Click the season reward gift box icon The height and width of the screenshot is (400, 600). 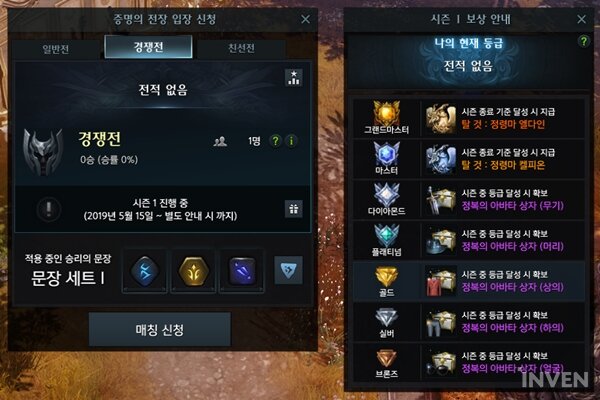293,209
